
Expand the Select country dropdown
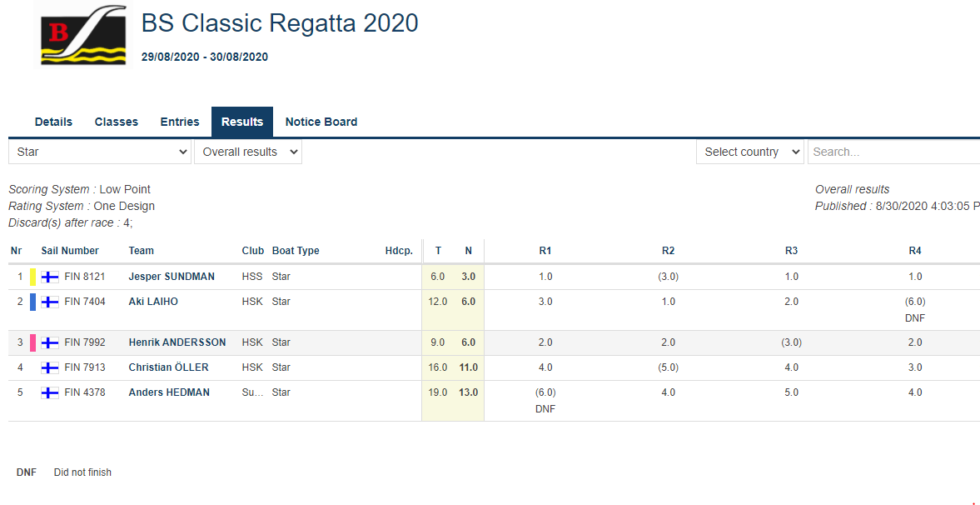pos(749,152)
